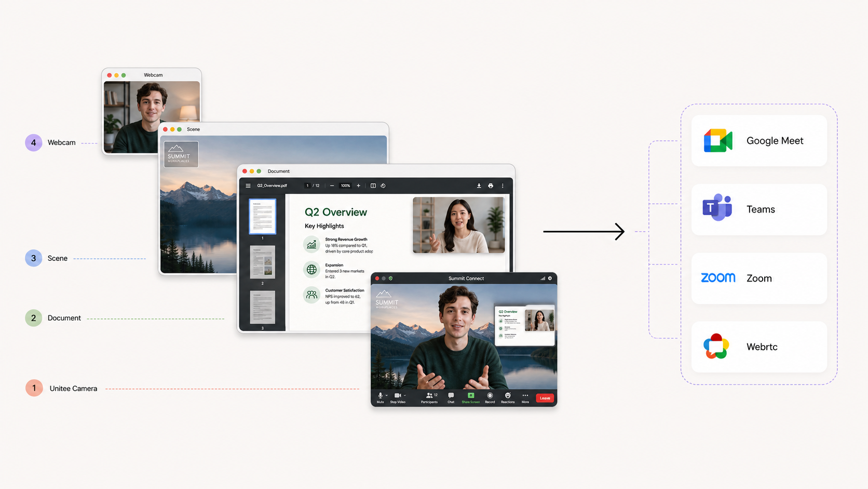Click the "Webcam" layer label numbered 4
Viewport: 868px width, 489px height.
[x=62, y=142]
